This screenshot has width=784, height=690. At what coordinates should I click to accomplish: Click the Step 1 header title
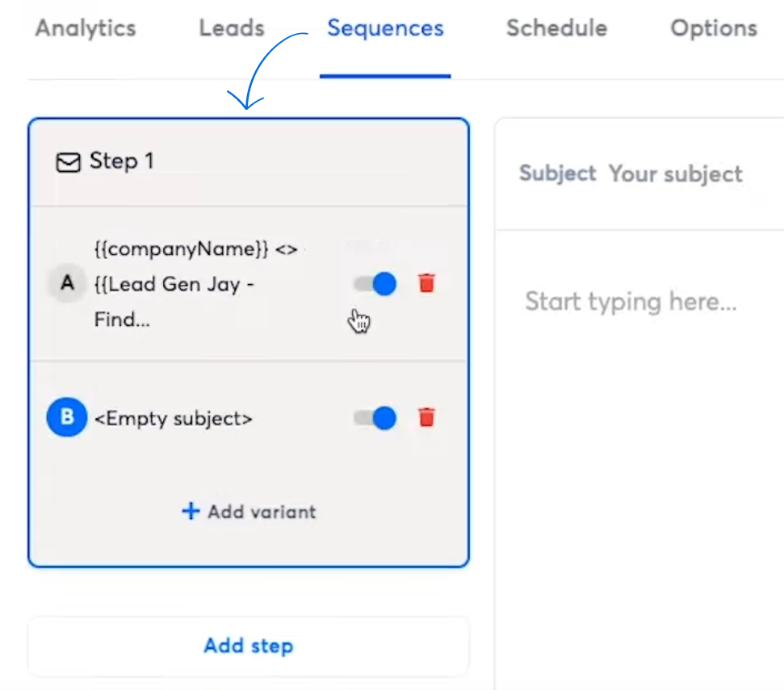click(121, 161)
